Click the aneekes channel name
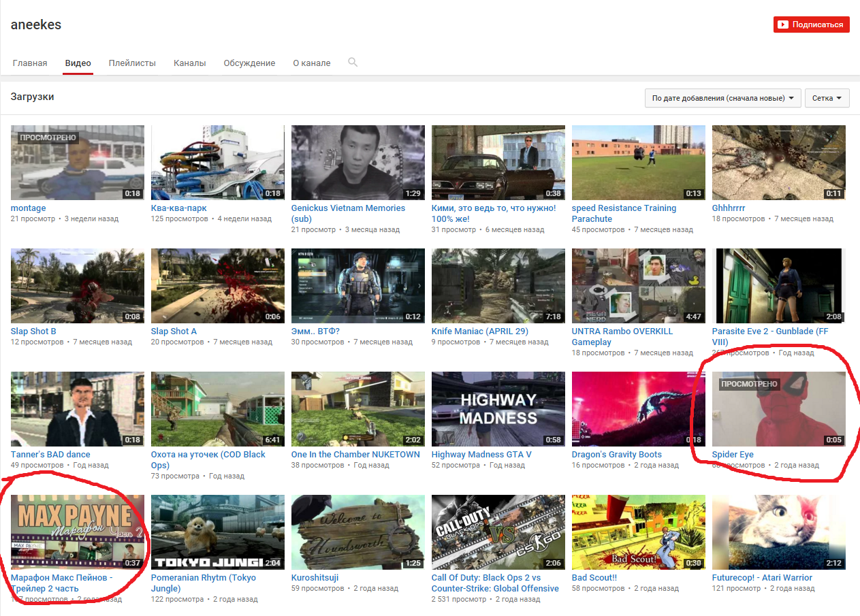 [36, 25]
